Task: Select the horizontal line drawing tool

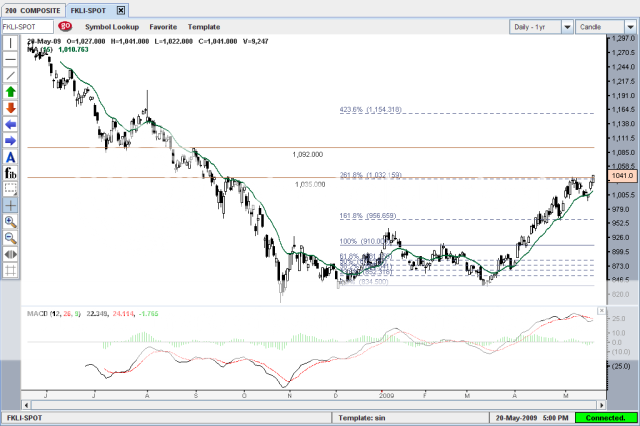Action: 11,60
